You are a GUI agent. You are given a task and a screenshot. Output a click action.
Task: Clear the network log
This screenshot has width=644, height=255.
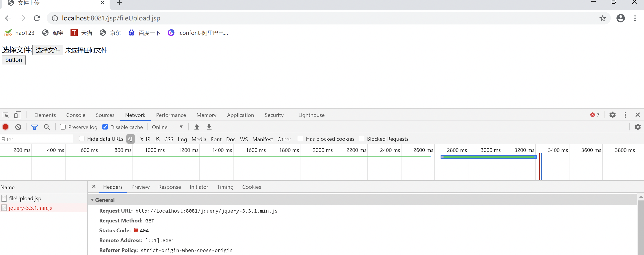click(x=18, y=127)
